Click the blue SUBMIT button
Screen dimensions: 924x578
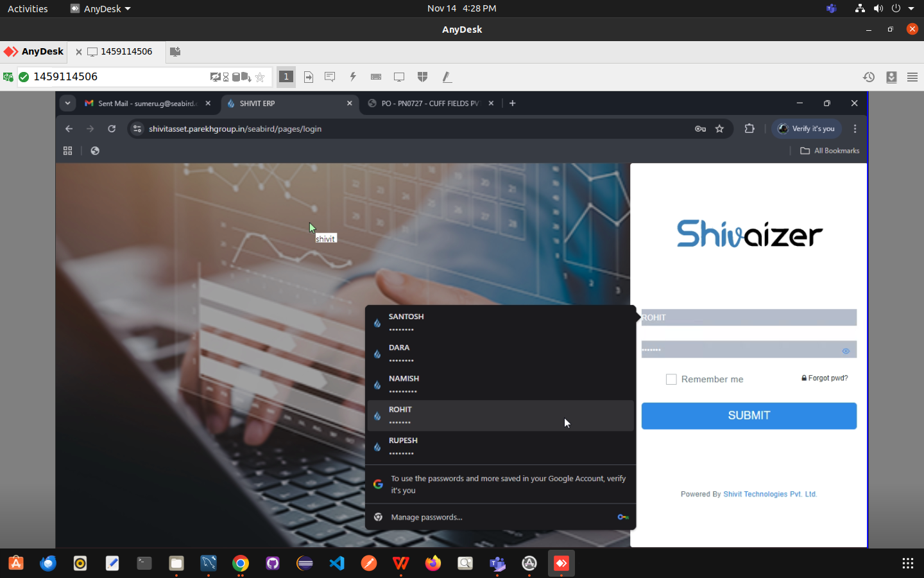pyautogui.click(x=749, y=416)
